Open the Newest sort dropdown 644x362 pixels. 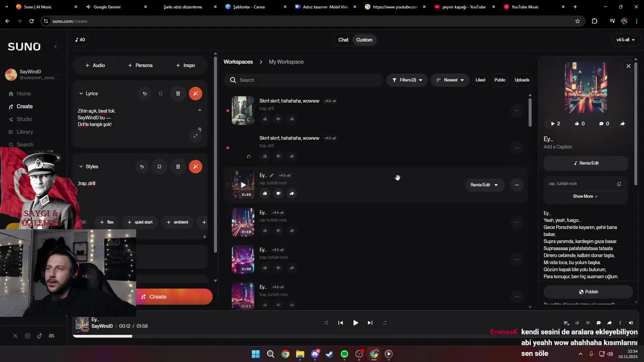click(450, 80)
